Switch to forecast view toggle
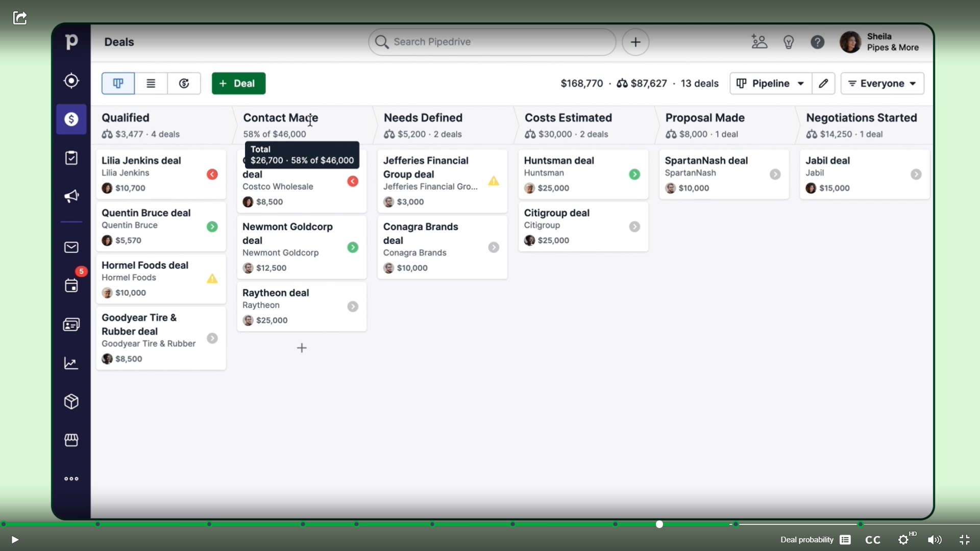980x551 pixels. [x=184, y=84]
